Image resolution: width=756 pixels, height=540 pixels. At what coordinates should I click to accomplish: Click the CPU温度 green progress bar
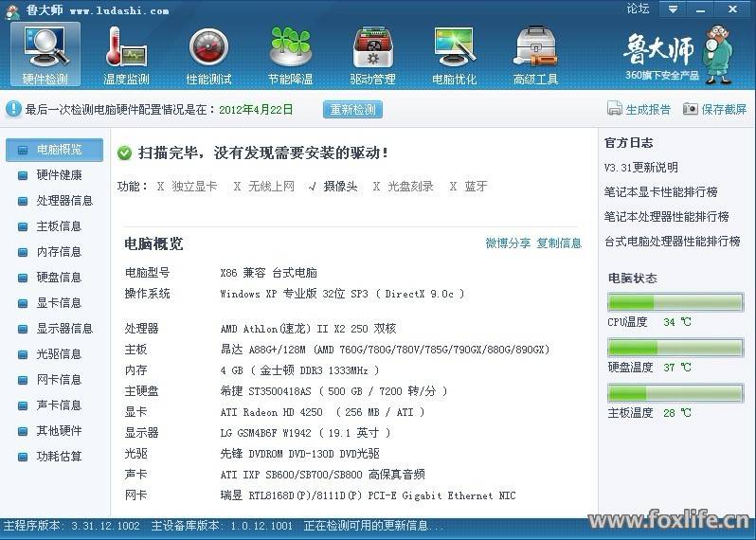click(675, 302)
